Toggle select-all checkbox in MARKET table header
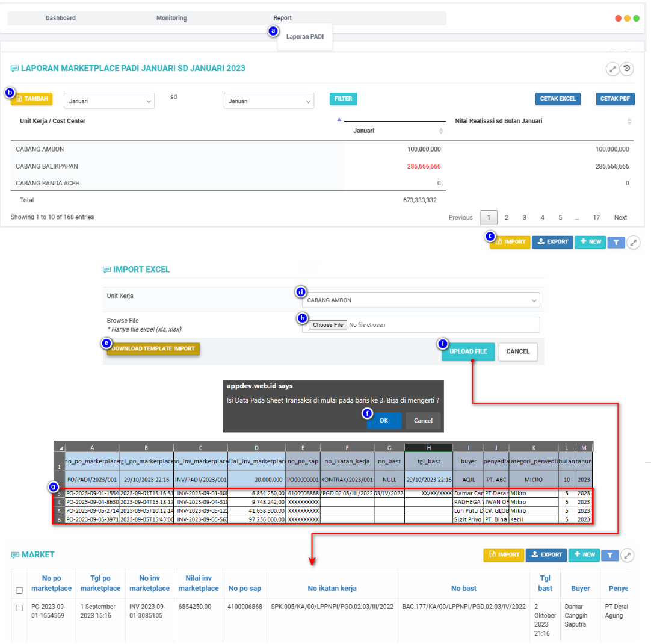This screenshot has height=644, width=651. click(19, 591)
